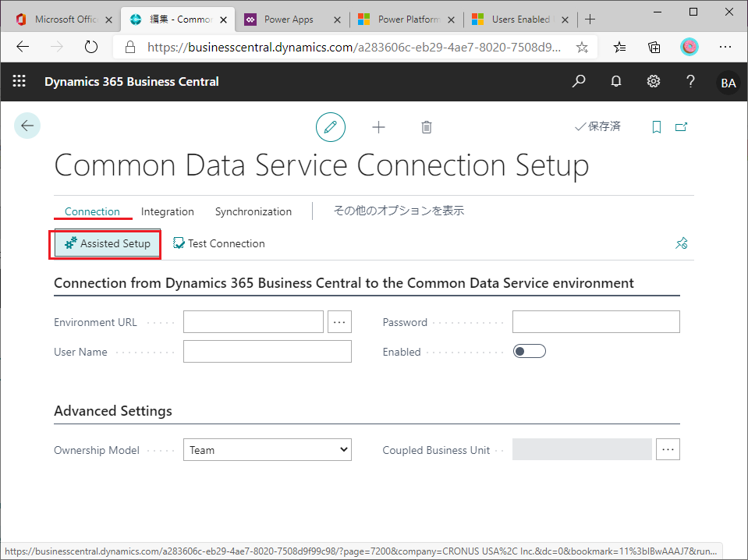Open the notifications bell

pos(616,81)
